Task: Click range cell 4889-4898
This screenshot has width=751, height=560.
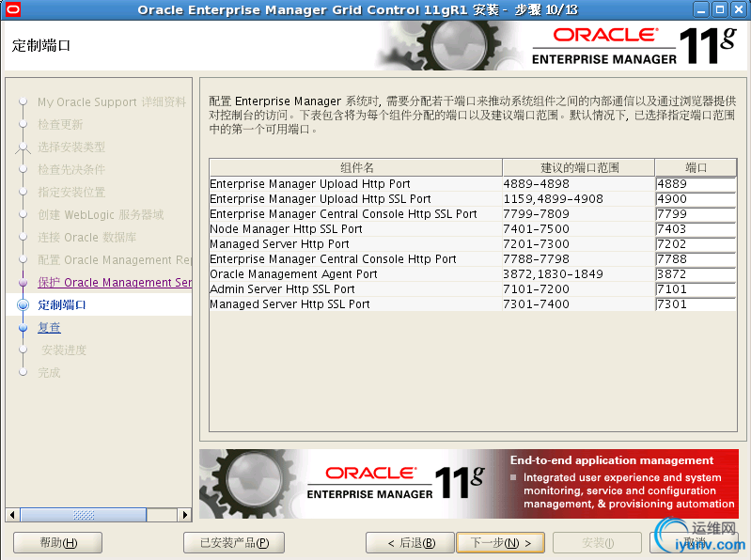Action: click(x=578, y=184)
